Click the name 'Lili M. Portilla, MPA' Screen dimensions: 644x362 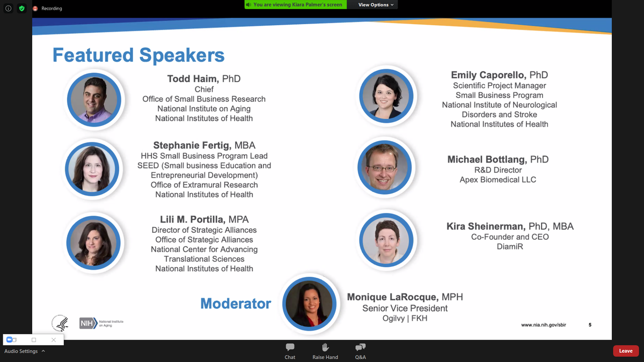click(204, 219)
